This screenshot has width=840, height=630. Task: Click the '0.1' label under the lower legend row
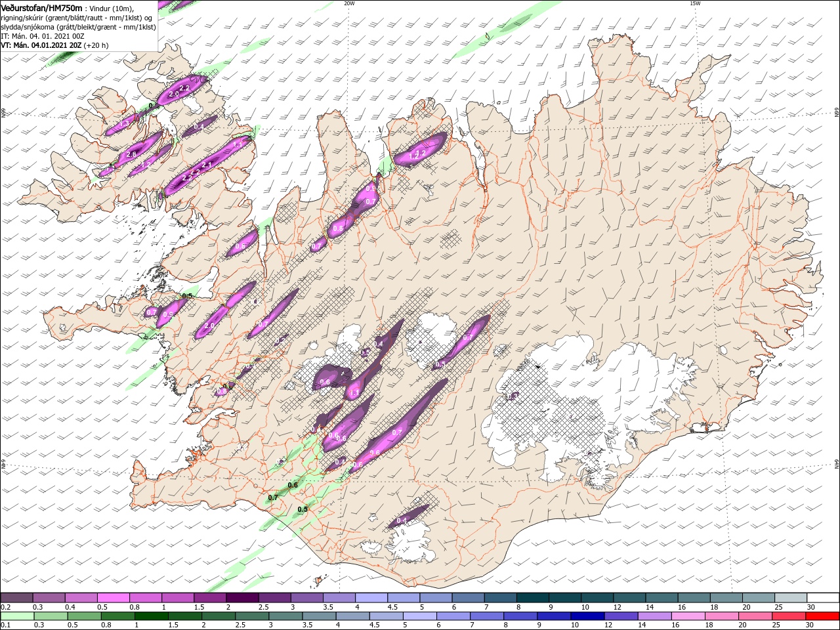(x=5, y=625)
